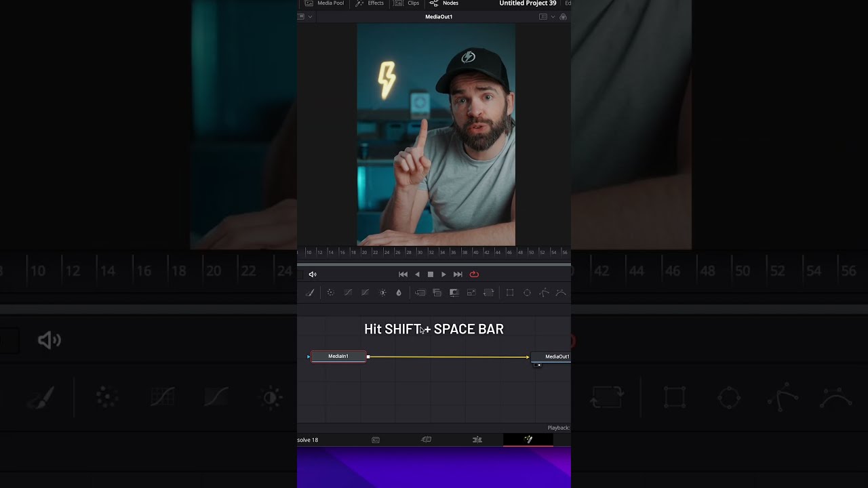
Task: Add the Merge tool
Action: [420, 293]
